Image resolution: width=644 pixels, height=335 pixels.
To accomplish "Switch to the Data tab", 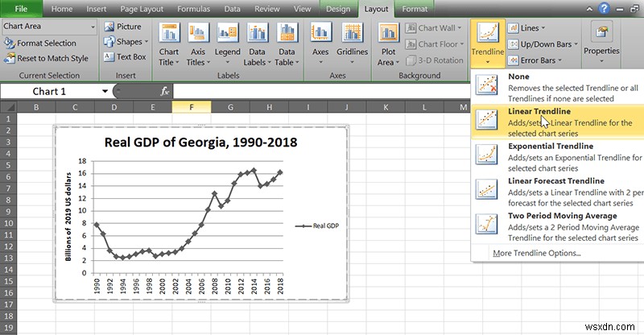I will click(232, 9).
